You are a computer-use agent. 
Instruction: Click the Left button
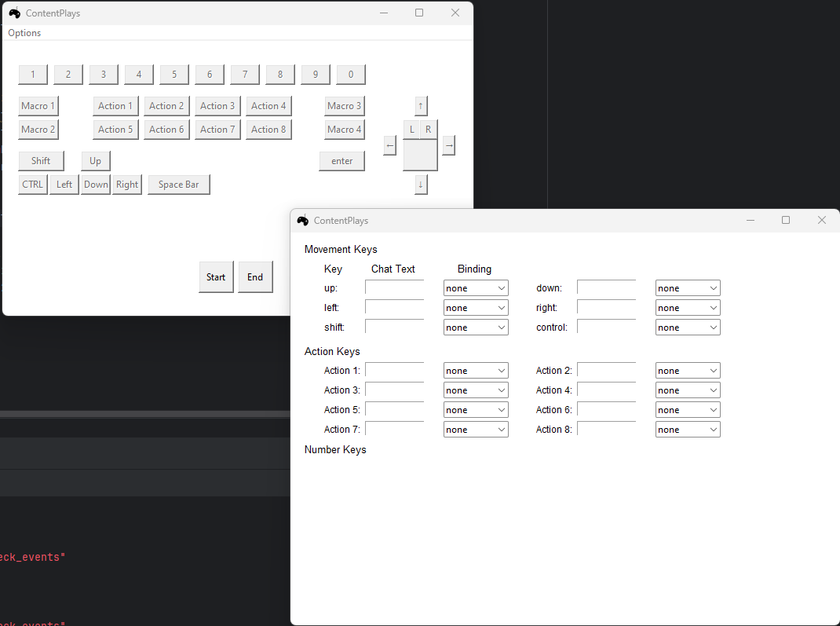[x=64, y=185]
